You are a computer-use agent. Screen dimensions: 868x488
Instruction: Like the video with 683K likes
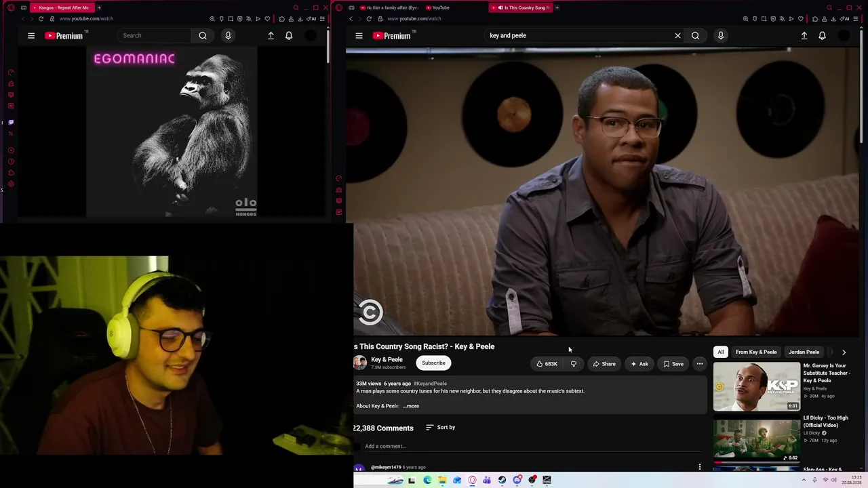tap(547, 364)
